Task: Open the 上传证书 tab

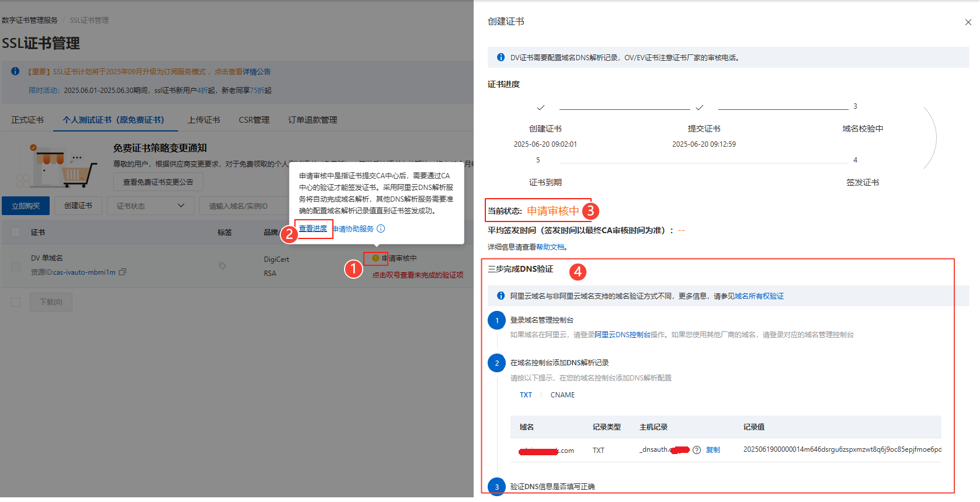Action: coord(204,120)
